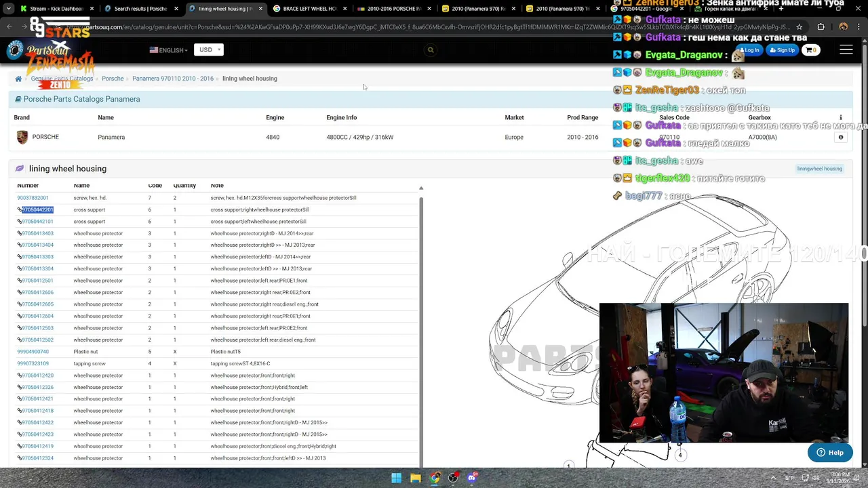This screenshot has width=868, height=488.
Task: Click note 'Plastic nutT5'
Action: [225, 352]
